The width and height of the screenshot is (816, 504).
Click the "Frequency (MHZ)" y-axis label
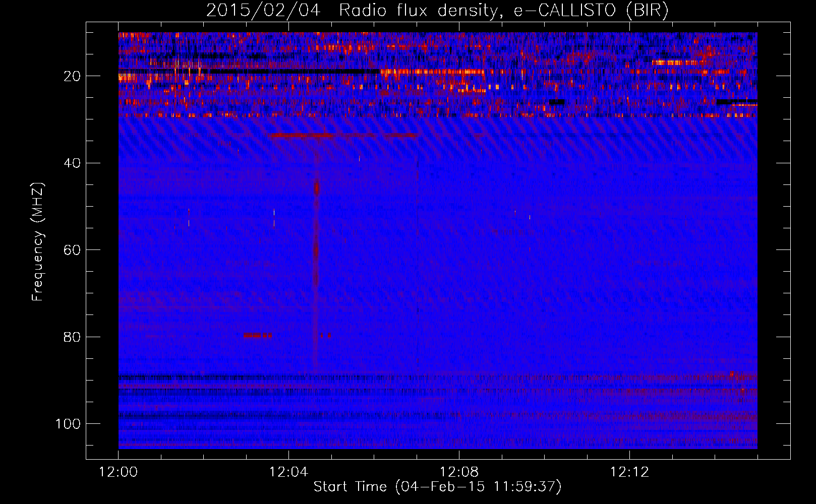tap(38, 242)
